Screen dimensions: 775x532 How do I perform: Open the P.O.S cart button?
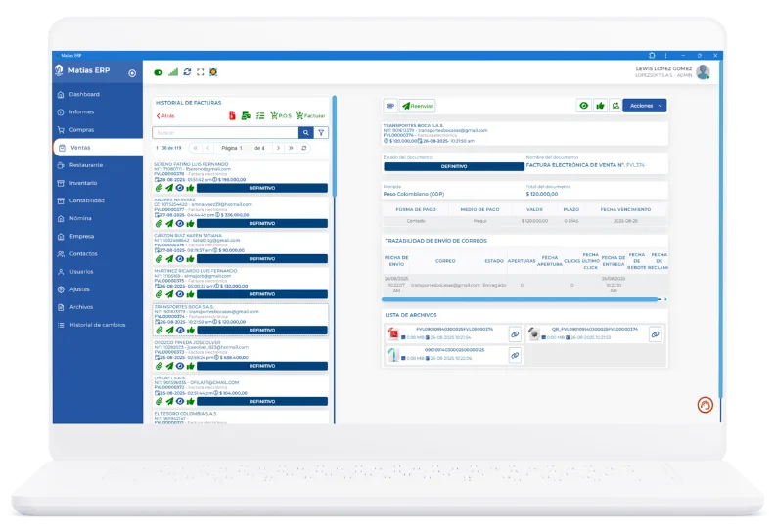[x=281, y=115]
